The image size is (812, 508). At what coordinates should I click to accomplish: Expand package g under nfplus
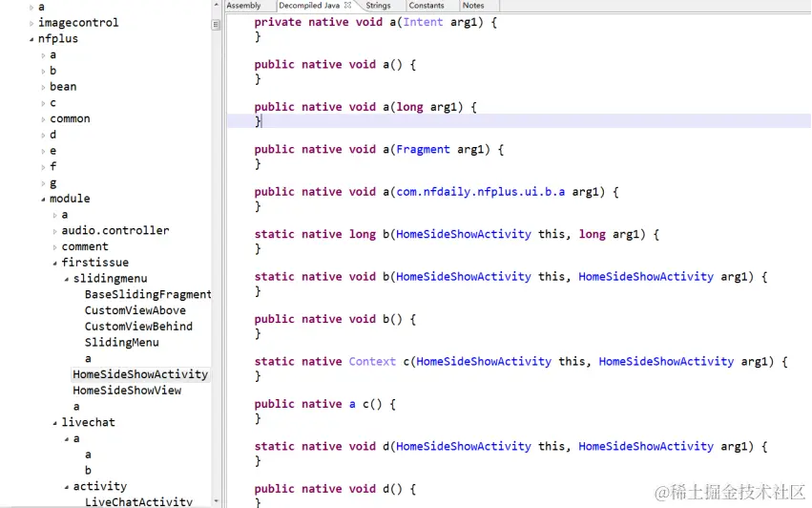[x=43, y=183]
